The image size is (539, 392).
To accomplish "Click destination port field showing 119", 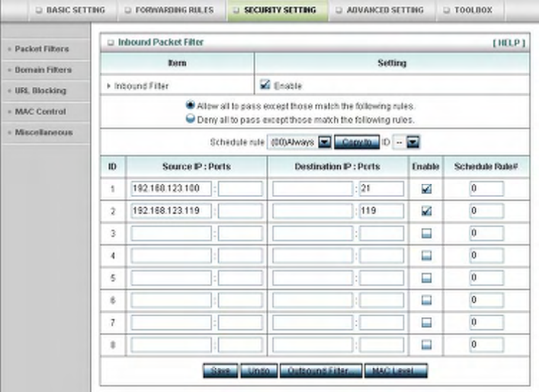I will click(x=382, y=211).
